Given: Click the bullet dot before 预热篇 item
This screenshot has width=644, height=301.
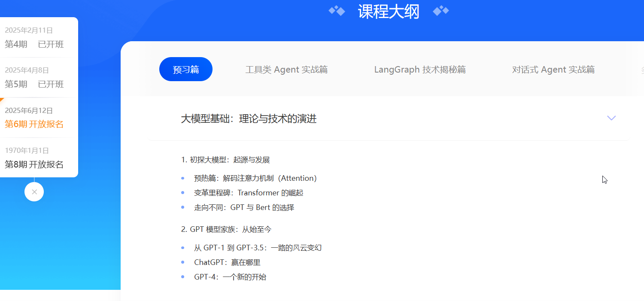Looking at the screenshot, I should (183, 178).
